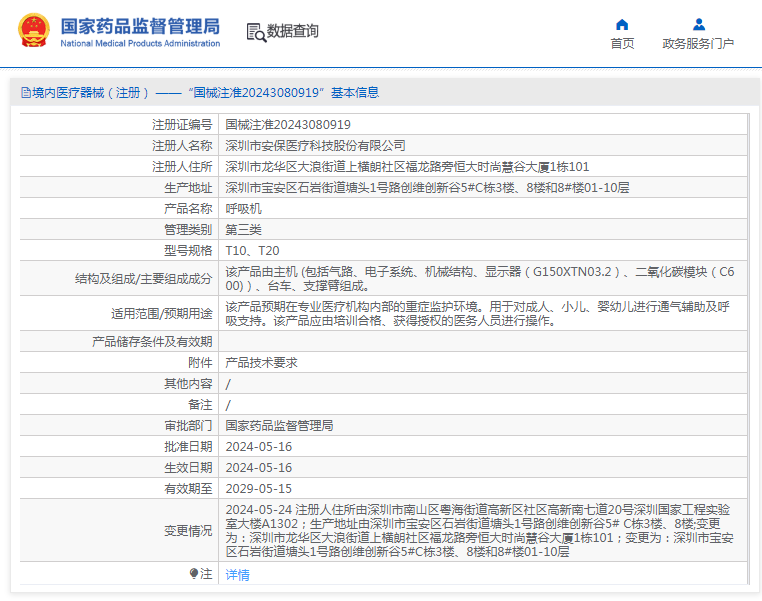Click the 政务服务门户 user icon
The height and width of the screenshot is (601, 762).
[699, 24]
